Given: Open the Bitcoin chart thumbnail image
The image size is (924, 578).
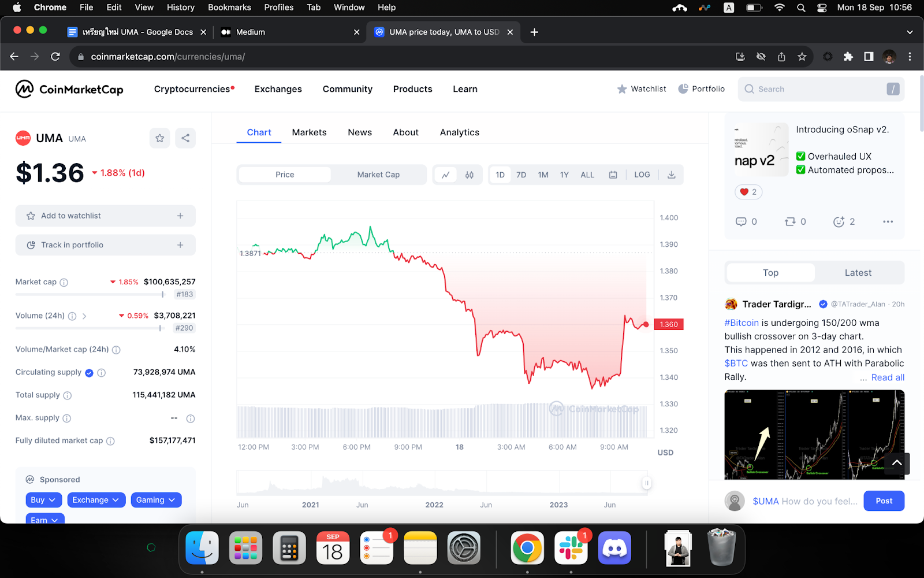Looking at the screenshot, I should coord(814,435).
